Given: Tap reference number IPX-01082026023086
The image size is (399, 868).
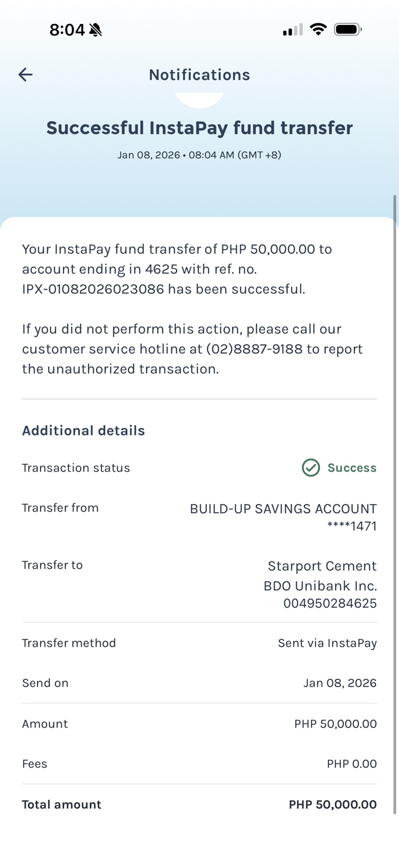Looking at the screenshot, I should pyautogui.click(x=93, y=289).
